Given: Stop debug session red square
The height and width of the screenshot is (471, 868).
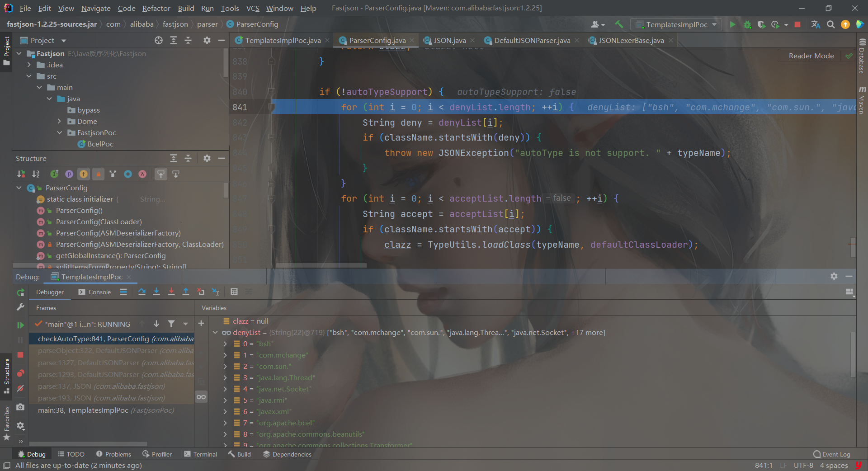Looking at the screenshot, I should [20, 355].
